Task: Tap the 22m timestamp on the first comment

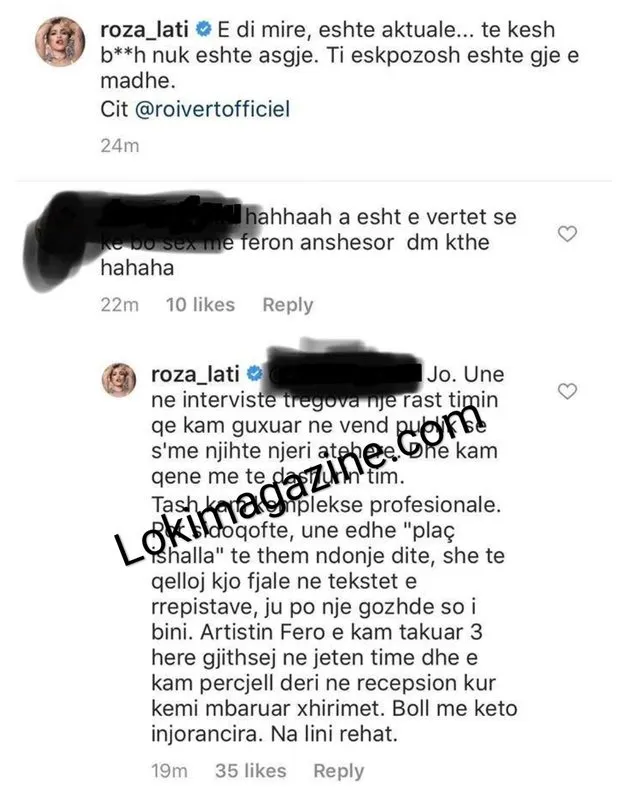Action: point(120,304)
